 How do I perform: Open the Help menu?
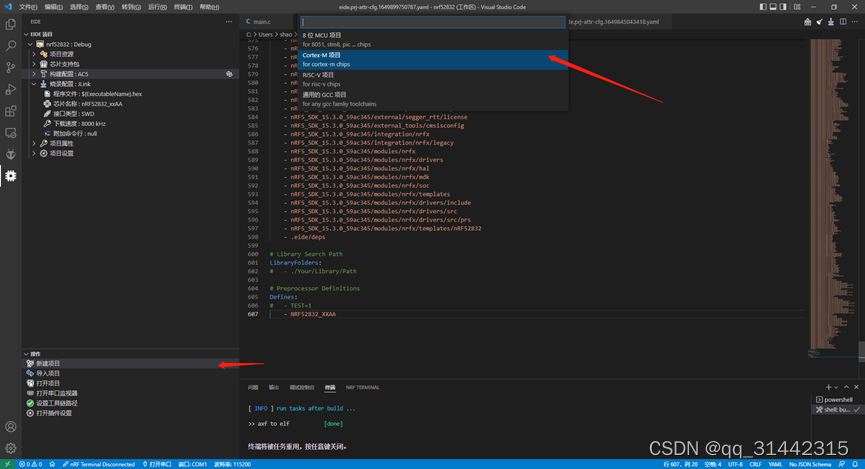(x=209, y=7)
